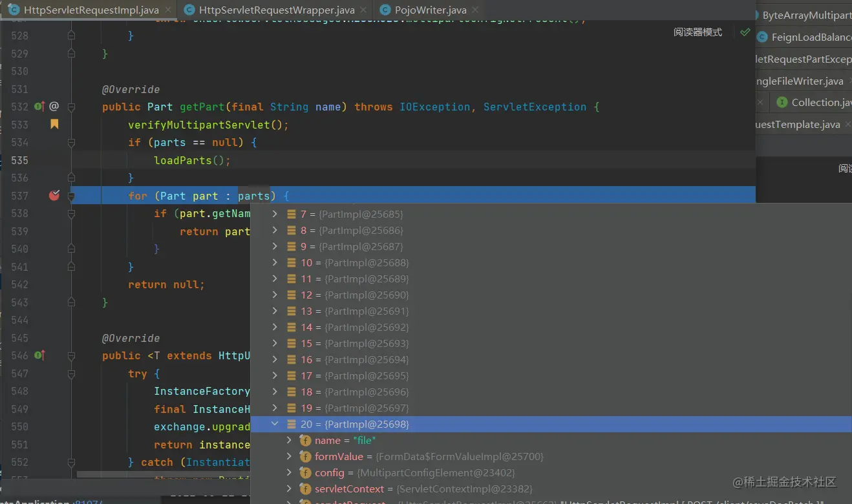Viewport: 852px width, 504px height.
Task: Select row 17 = PartImpl@25695
Action: click(x=551, y=375)
